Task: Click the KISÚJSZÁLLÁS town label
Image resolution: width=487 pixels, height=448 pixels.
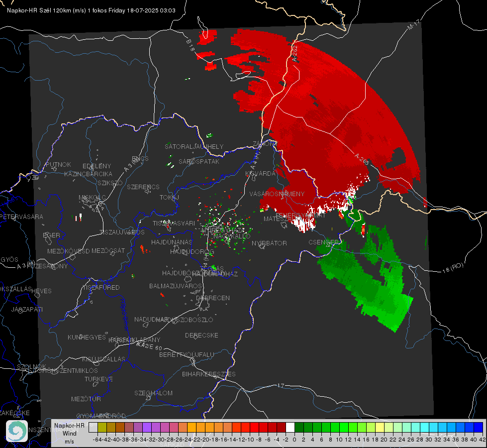Action: (104, 359)
